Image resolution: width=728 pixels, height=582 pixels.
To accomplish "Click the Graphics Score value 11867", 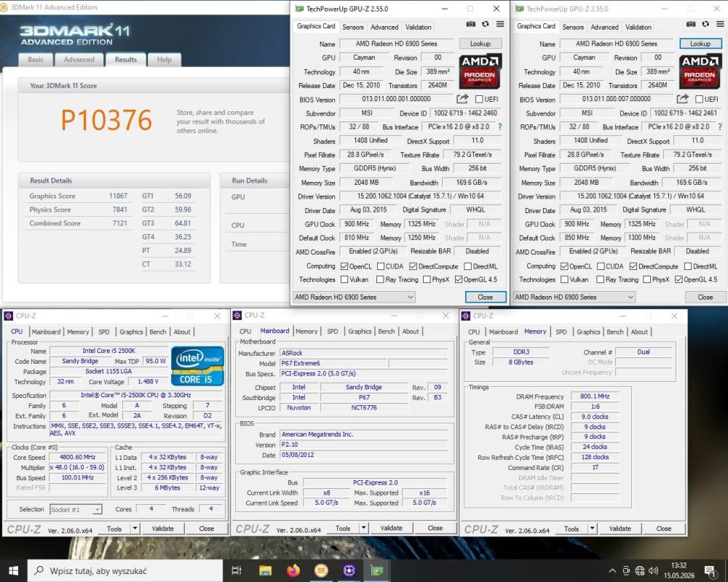I will tap(118, 196).
